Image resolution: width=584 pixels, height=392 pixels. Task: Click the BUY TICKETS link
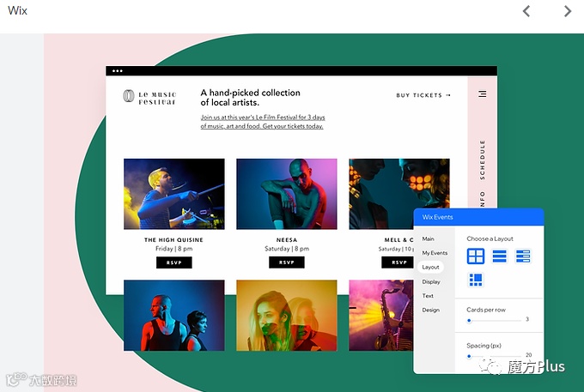[x=423, y=95]
